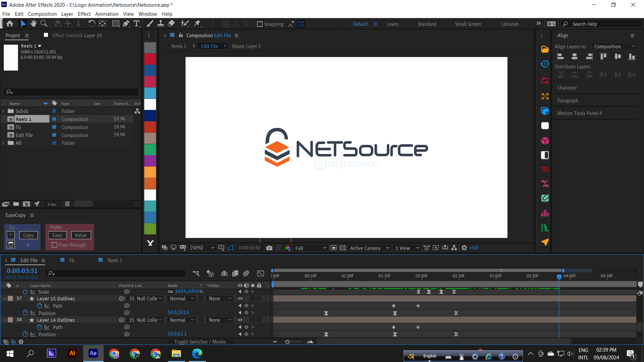Activate the Zoom tool

[44, 23]
